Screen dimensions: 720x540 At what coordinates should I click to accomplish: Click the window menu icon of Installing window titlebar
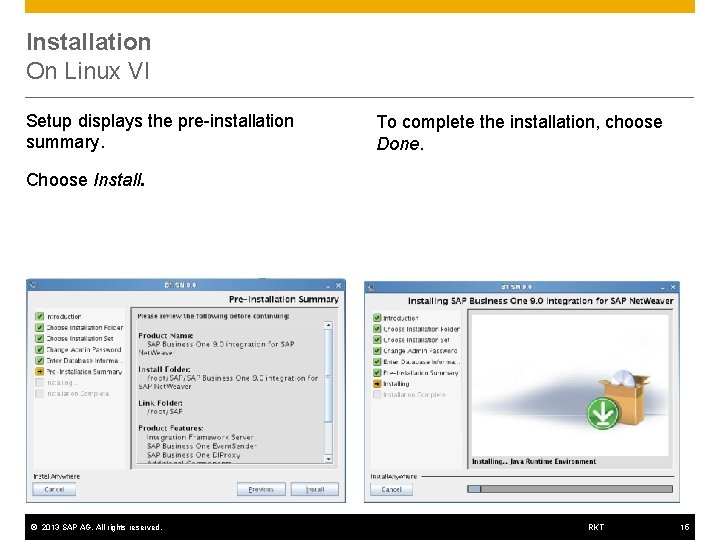pos(371,287)
